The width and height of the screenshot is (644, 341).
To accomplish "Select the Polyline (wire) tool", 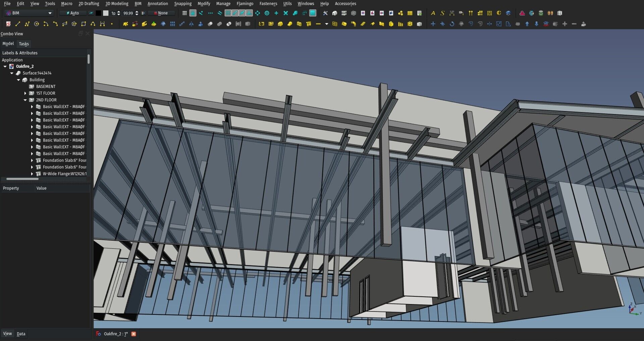I will [x=27, y=24].
